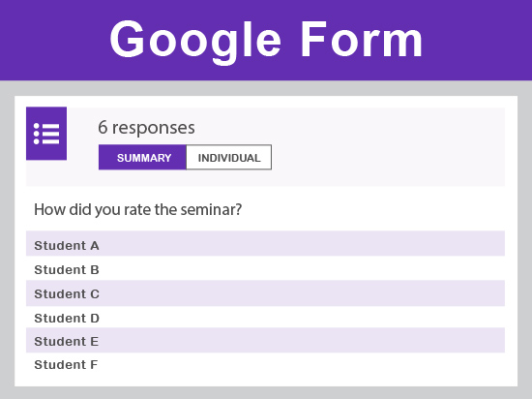Viewport: 532px width, 399px height.
Task: Click the 'Student A' name label
Action: pyautogui.click(x=67, y=246)
